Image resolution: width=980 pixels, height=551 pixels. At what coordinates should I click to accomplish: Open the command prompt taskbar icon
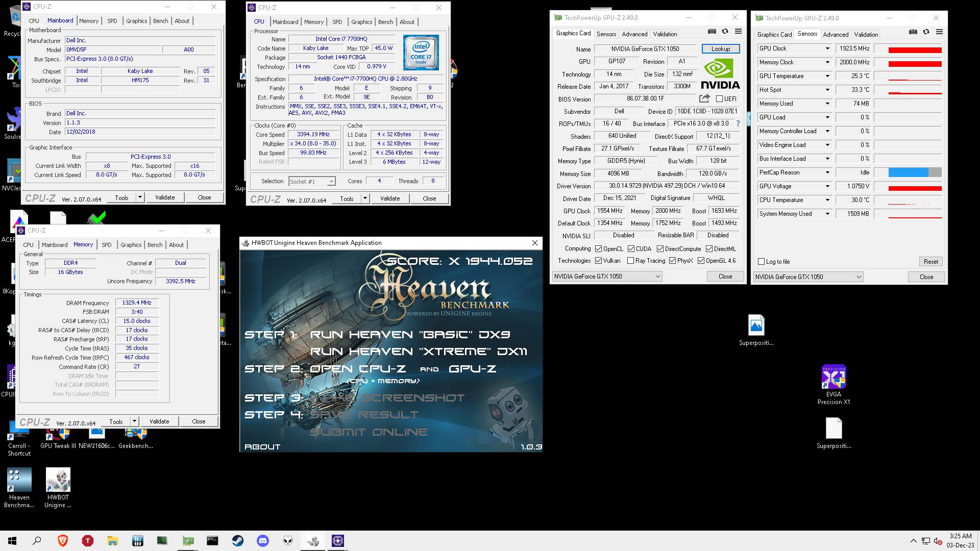pyautogui.click(x=212, y=541)
